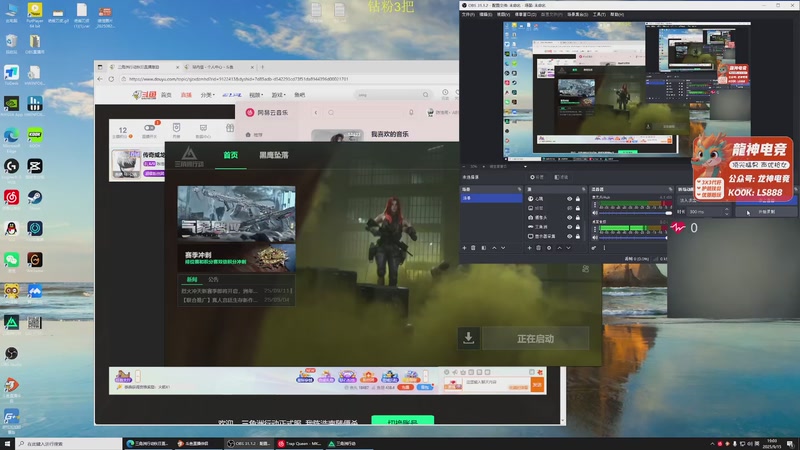Viewport: 800px width, 450px height.
Task: Open OBS source Properties button above docks
Action: click(x=536, y=177)
